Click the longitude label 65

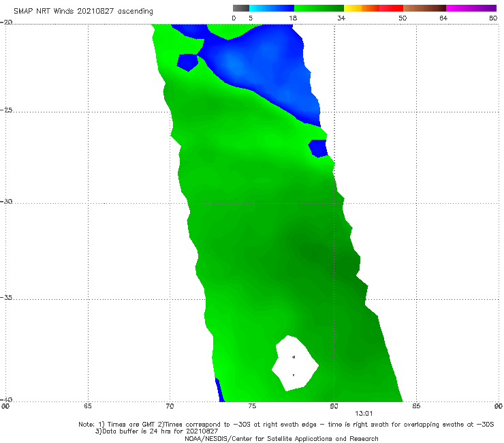click(x=88, y=406)
